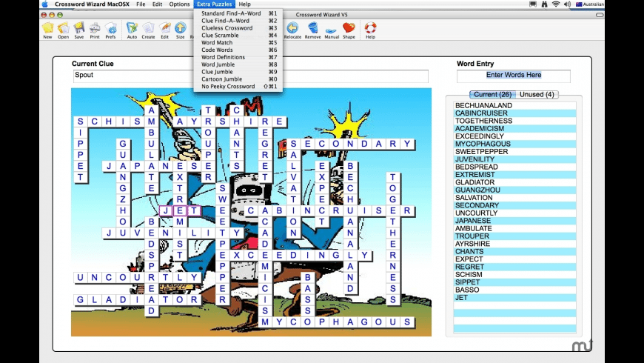Open the Help menu in menu bar

point(245,4)
